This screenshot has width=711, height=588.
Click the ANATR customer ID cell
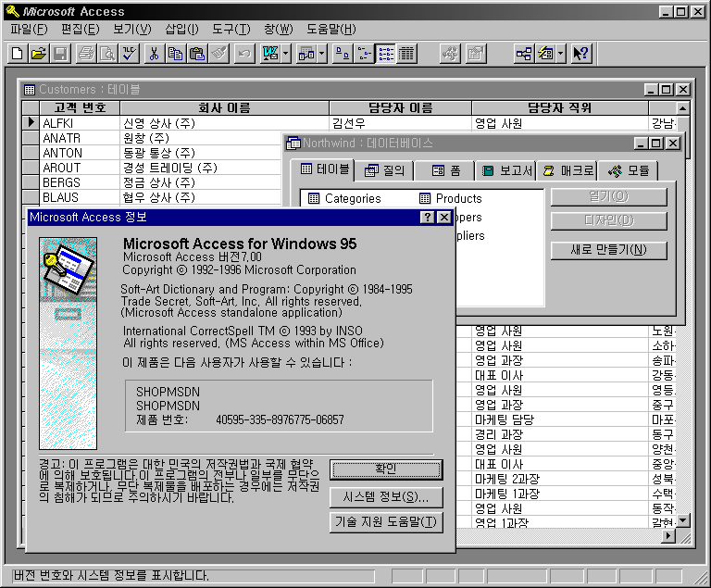coord(80,138)
